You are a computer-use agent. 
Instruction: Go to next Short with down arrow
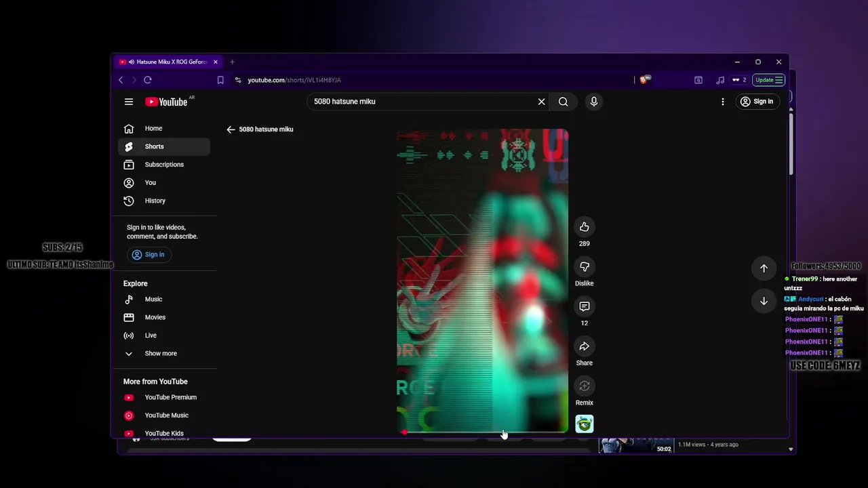point(764,301)
